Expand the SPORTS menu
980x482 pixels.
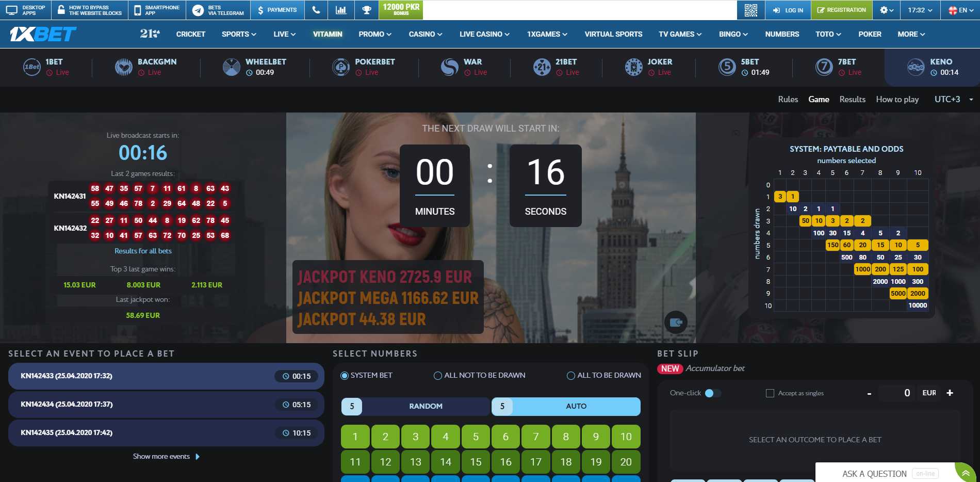click(x=239, y=34)
